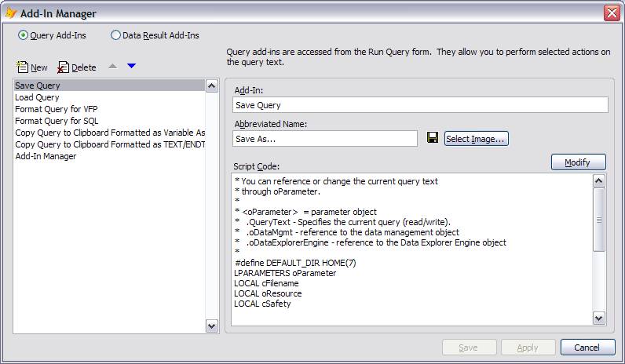Select Save Query in the add-in list
This screenshot has height=364, width=625.
(x=109, y=86)
